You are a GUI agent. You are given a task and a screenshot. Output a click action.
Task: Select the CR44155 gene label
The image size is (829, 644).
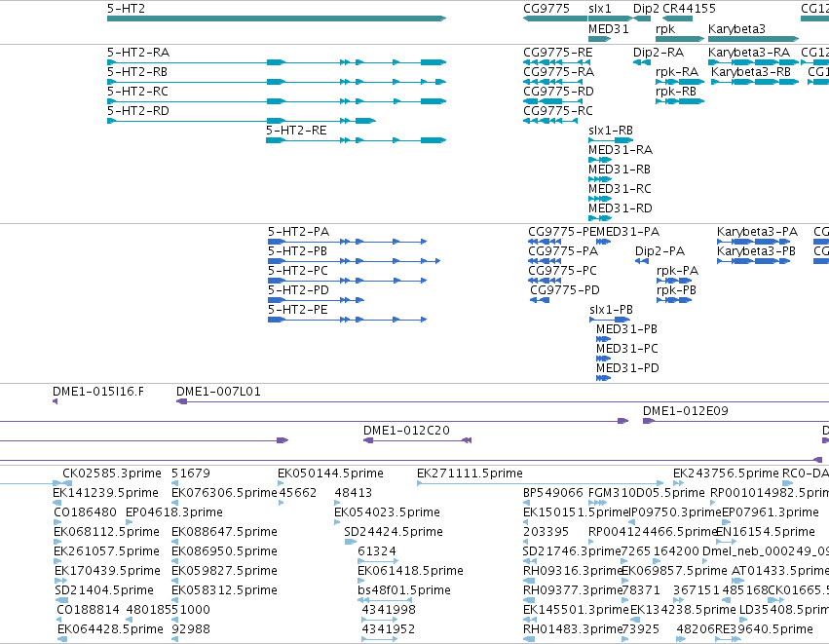689,9
